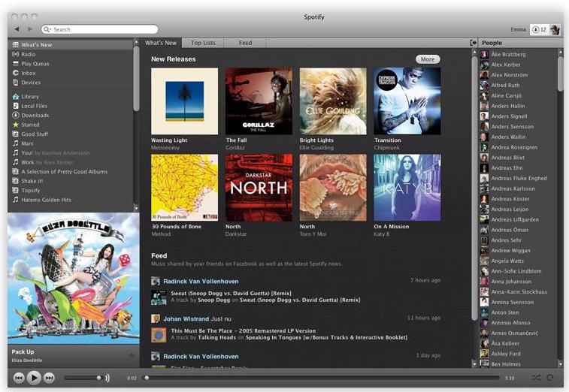The width and height of the screenshot is (569, 392).
Task: Open the Talking Heads artist link
Action: coord(217,338)
